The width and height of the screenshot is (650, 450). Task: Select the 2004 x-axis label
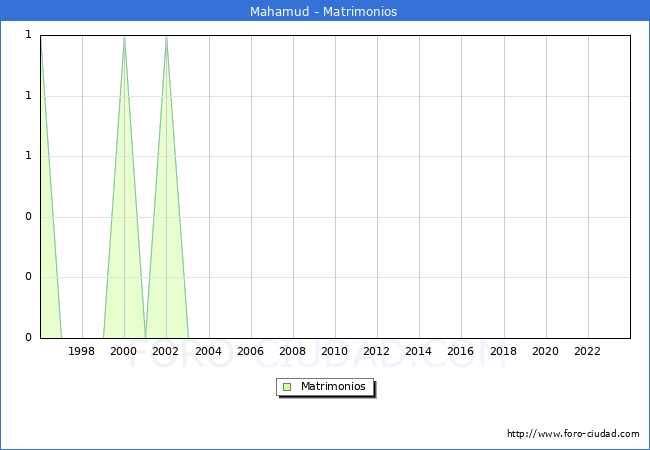[x=208, y=352]
